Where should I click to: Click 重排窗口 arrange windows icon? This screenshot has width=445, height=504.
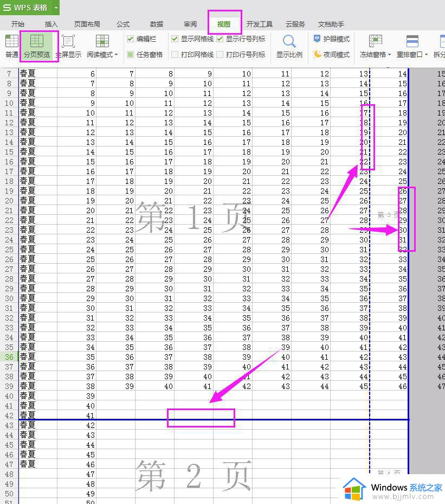point(412,41)
